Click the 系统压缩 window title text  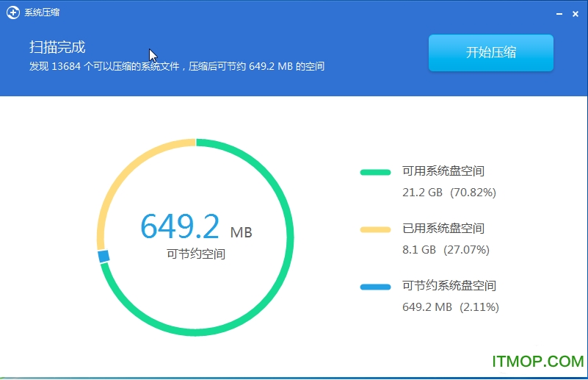(x=42, y=12)
